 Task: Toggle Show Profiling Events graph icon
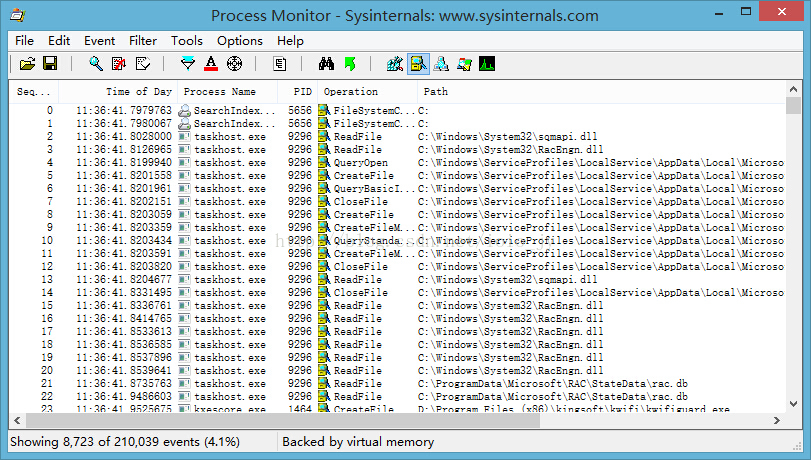pyautogui.click(x=487, y=64)
